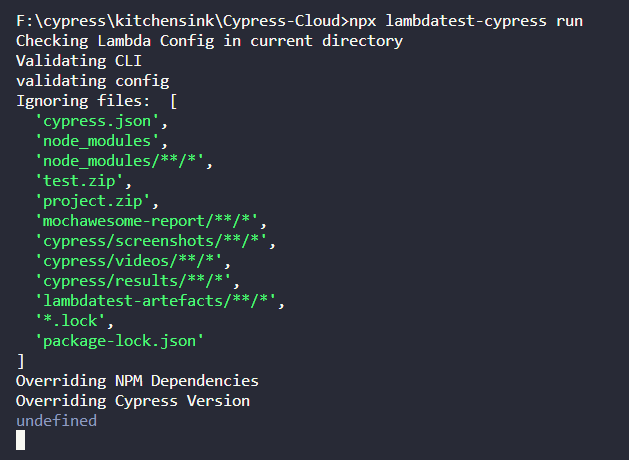
Task: Click the 'cypress/videos/**/*' entry
Action: pos(128,261)
